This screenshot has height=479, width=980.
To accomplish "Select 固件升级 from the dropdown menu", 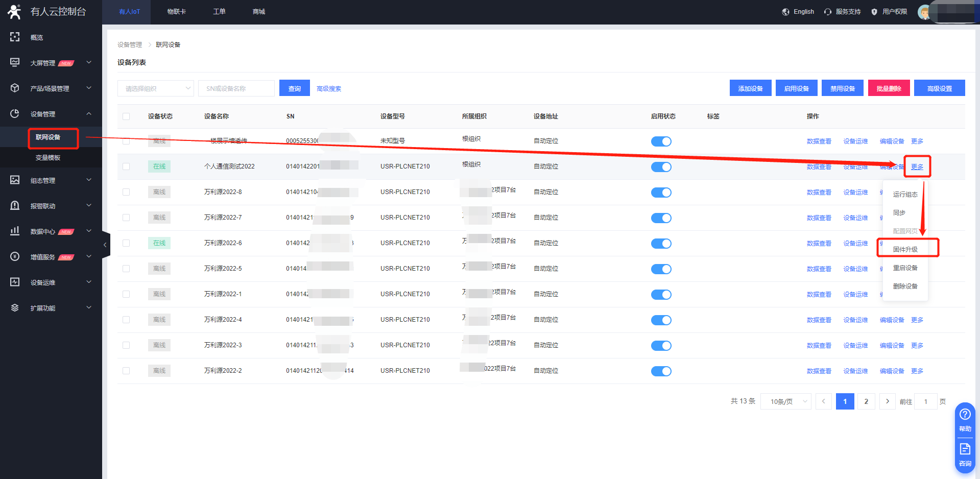I will tap(905, 249).
